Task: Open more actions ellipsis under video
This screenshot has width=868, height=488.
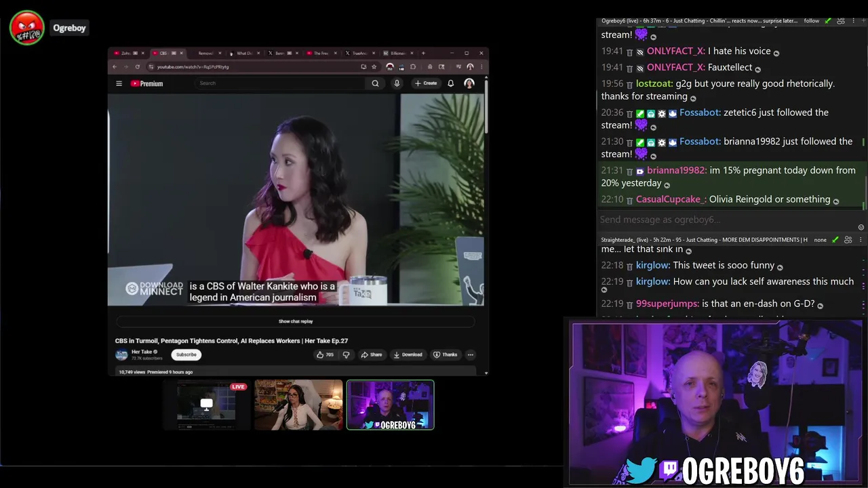Action: click(x=470, y=354)
